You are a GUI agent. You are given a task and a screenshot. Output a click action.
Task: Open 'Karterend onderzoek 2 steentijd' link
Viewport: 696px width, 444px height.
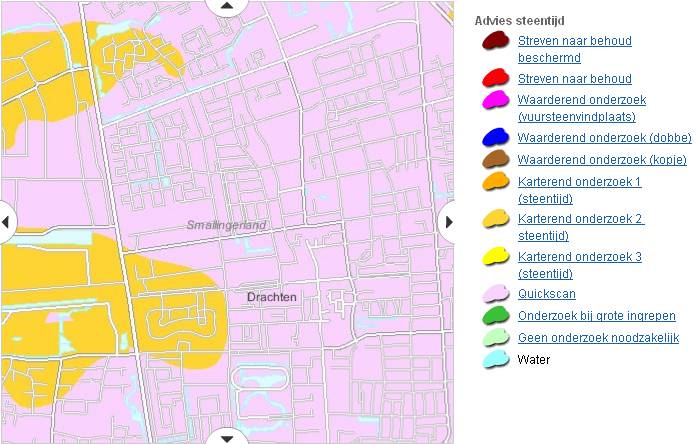click(581, 227)
